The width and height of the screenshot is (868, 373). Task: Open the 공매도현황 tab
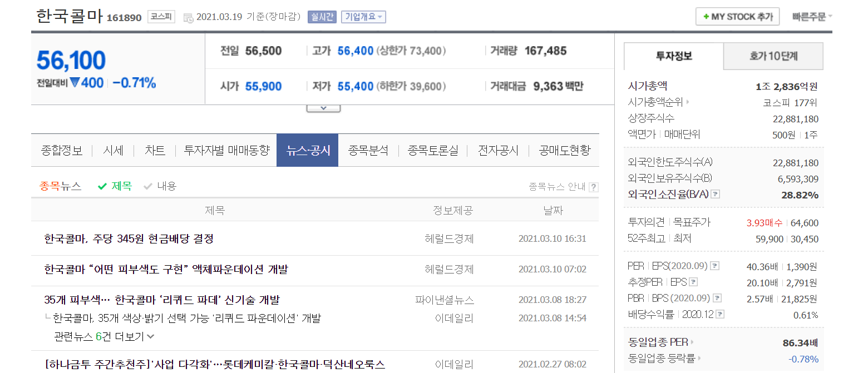tap(565, 150)
